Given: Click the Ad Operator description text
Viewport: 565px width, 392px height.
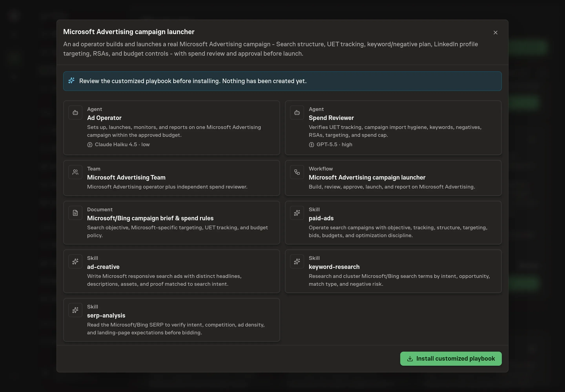Looking at the screenshot, I should [174, 131].
